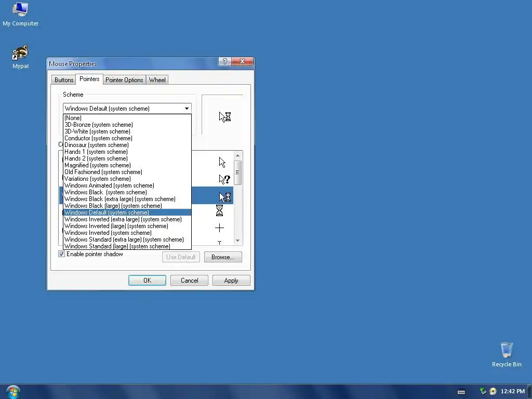Select the Help Select question pointer
This screenshot has height=399, width=532.
[224, 179]
